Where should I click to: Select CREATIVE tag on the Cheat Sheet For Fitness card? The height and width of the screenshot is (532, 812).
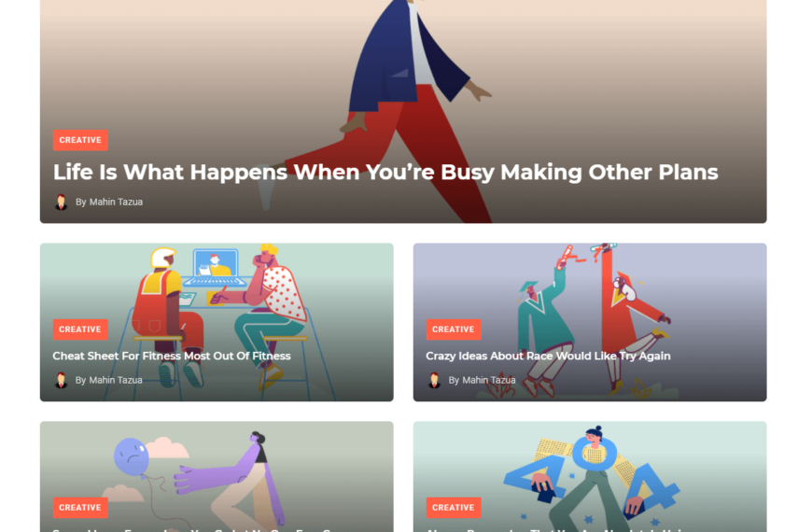click(80, 329)
